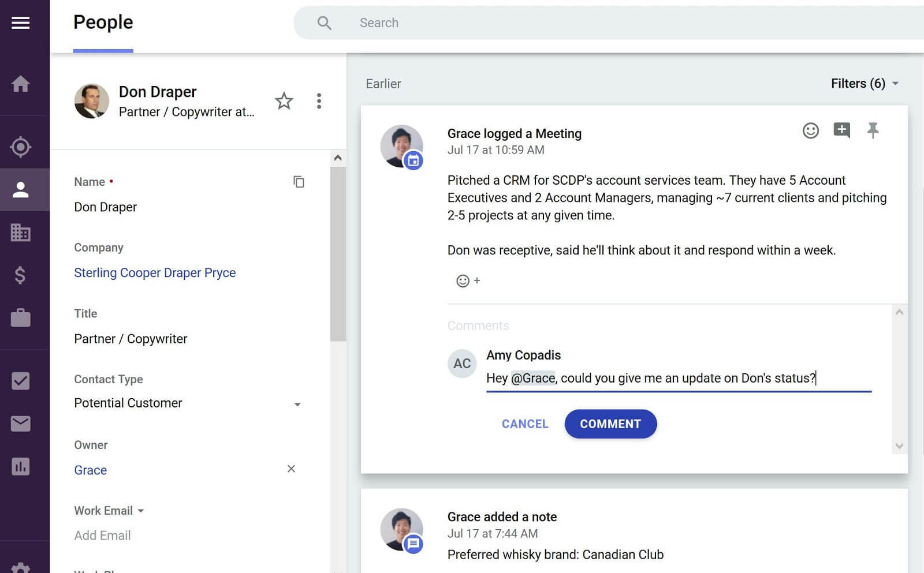
Task: Add an emoji reaction from meeting card header
Action: coord(811,131)
